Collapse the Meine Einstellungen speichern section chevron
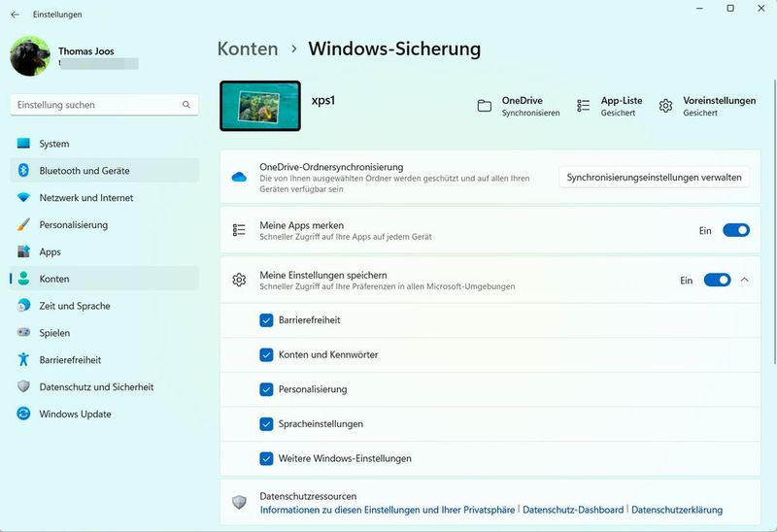Screen dimensions: 777x532 click(744, 280)
